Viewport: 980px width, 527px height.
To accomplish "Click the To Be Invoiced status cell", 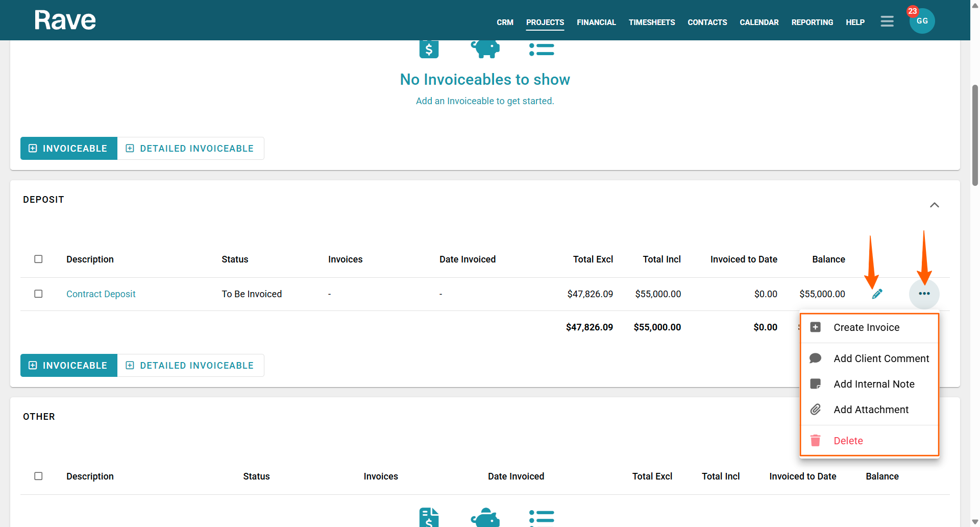I will pos(252,294).
